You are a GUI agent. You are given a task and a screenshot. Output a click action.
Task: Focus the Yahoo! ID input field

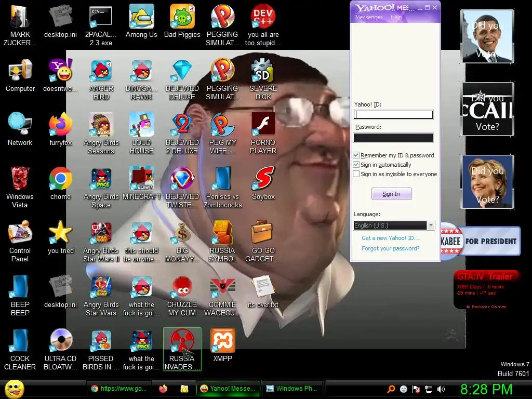coord(393,115)
